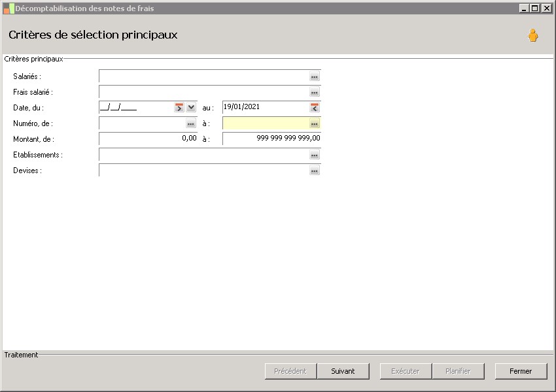Open the Salariés lookup ellipsis button
Viewport: 556px width, 392px height.
315,76
